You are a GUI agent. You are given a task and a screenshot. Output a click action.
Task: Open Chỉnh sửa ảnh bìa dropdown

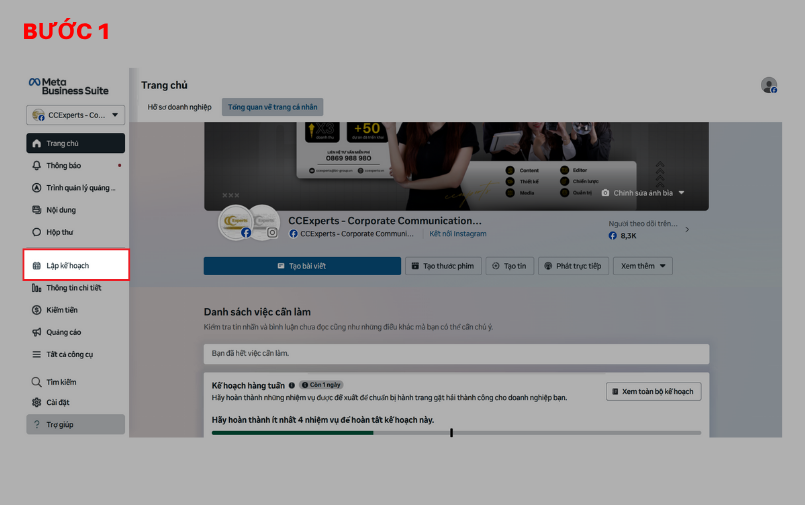point(643,192)
